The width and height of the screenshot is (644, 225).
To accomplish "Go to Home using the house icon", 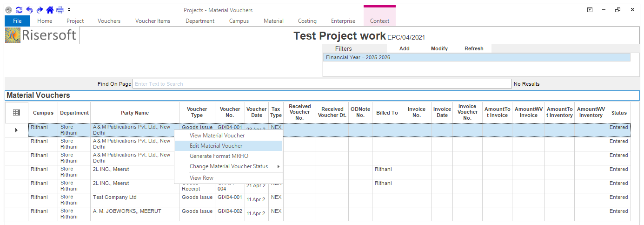I will (x=50, y=10).
